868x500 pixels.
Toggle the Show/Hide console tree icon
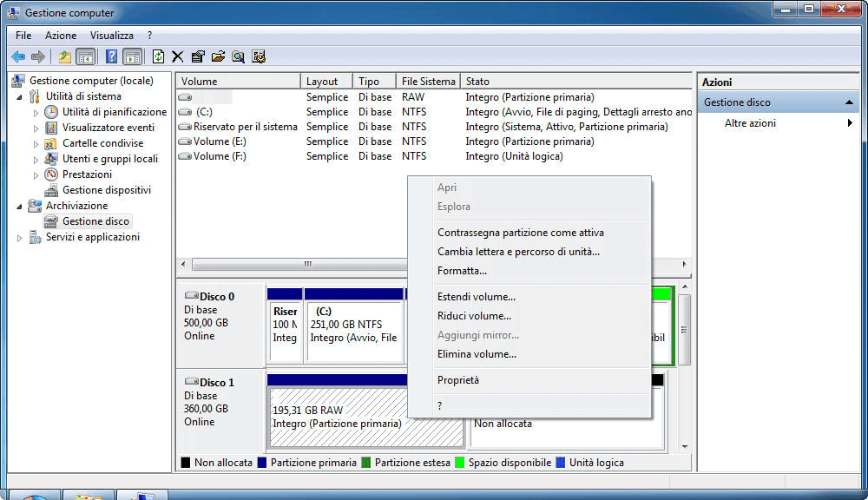pos(87,56)
